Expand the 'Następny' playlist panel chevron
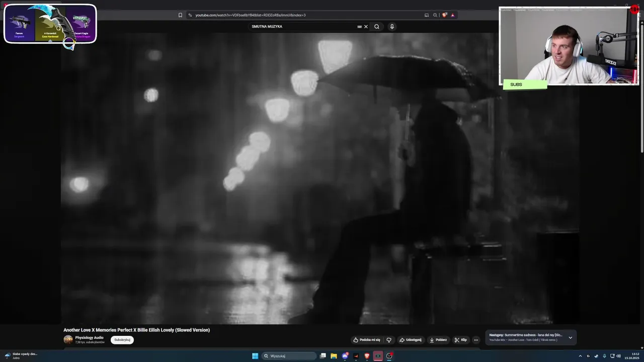The height and width of the screenshot is (362, 644). click(570, 337)
